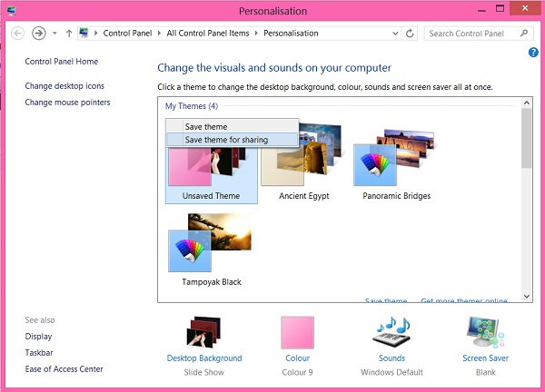
Task: Open Desktop Background slideshow icon
Action: [204, 332]
